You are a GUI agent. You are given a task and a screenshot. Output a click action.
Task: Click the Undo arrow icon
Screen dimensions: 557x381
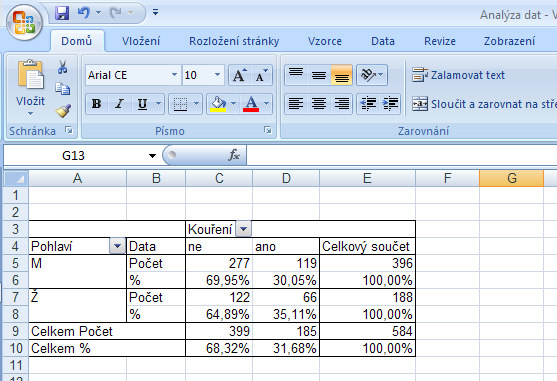pos(83,13)
